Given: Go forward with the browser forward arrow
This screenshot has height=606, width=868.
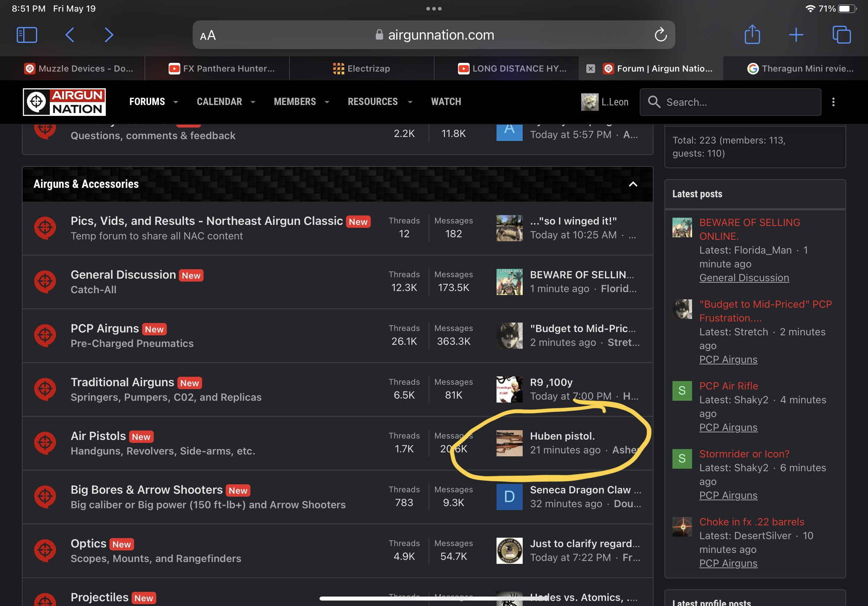Looking at the screenshot, I should click(x=109, y=35).
